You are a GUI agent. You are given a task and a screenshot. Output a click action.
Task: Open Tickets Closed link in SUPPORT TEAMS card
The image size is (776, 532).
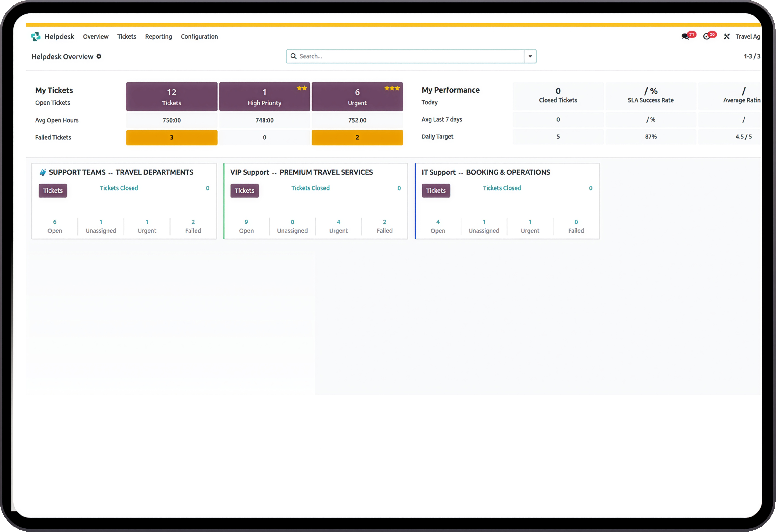pyautogui.click(x=119, y=188)
